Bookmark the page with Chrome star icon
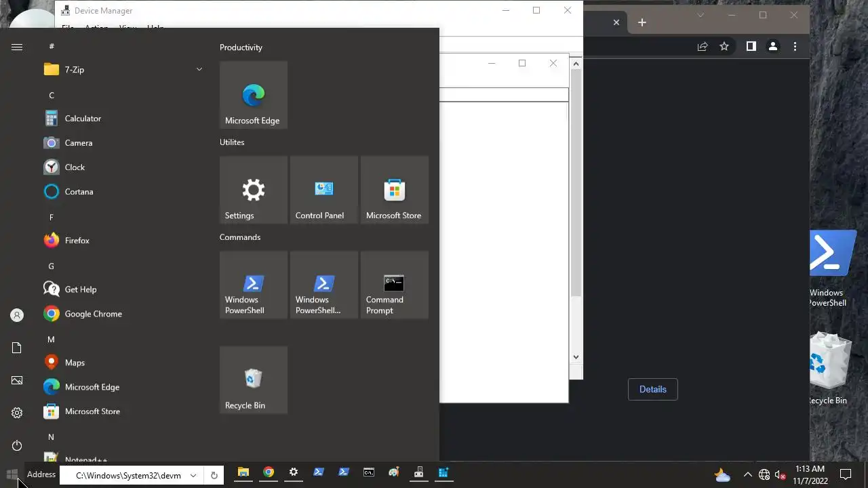This screenshot has height=488, width=868. coord(724,47)
